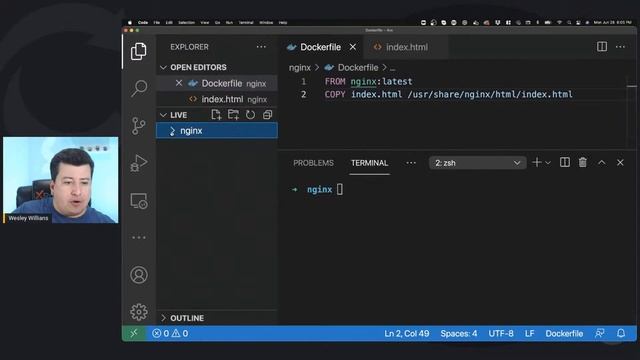The image size is (640, 360).
Task: Maximize the terminal panel size
Action: click(602, 162)
